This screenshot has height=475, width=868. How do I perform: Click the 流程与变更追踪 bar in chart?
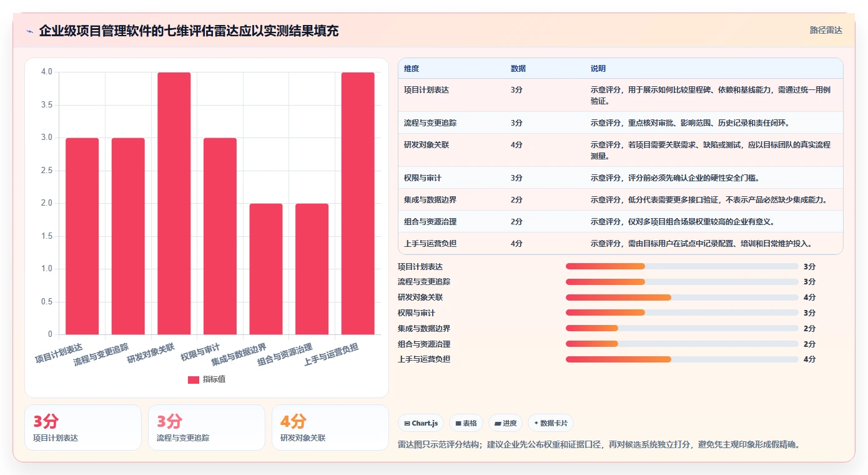pyautogui.click(x=128, y=236)
